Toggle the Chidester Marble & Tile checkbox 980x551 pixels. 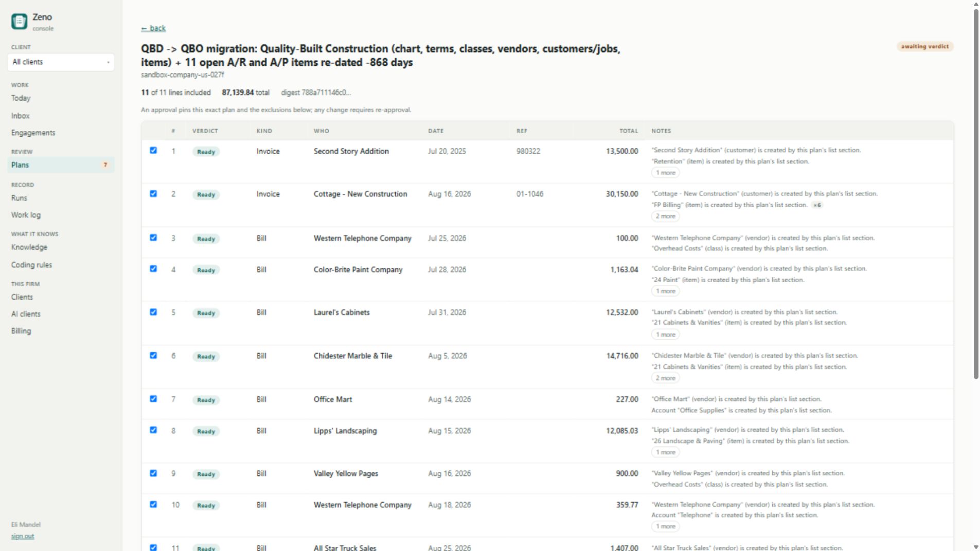[x=153, y=355]
